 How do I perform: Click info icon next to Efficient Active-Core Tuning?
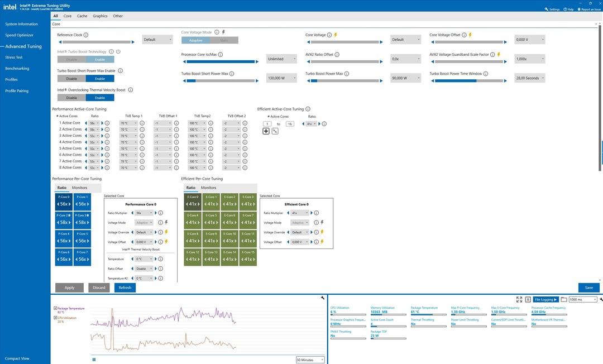[x=308, y=109]
